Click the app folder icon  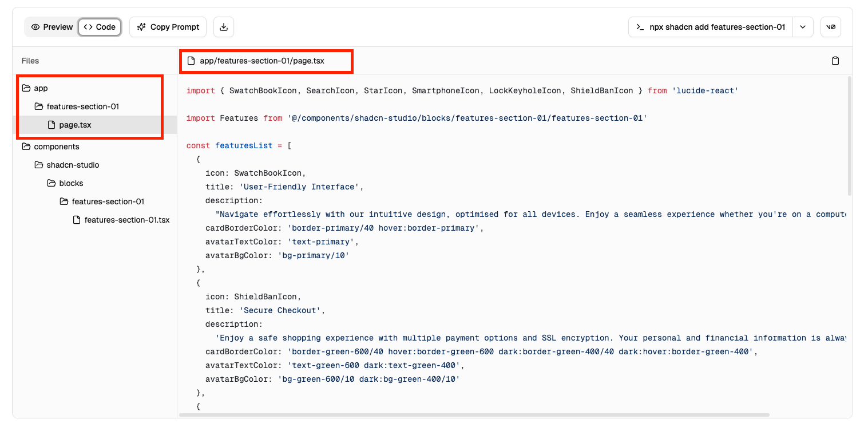(26, 88)
